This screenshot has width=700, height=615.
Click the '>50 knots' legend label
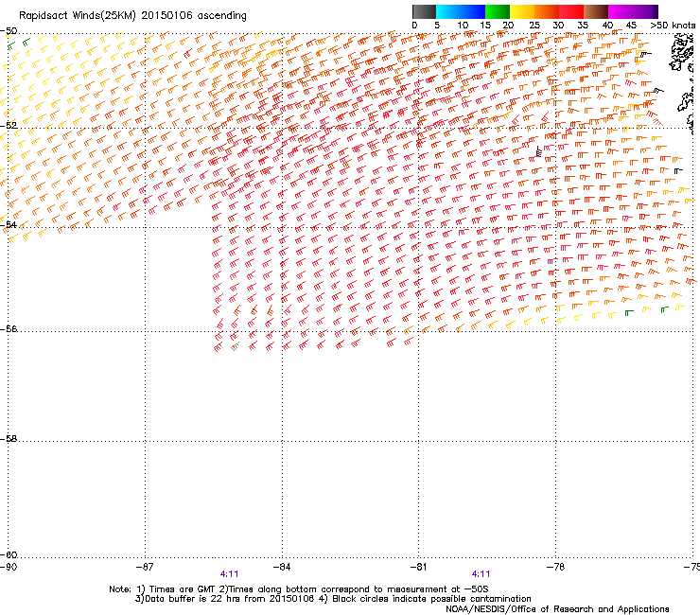click(673, 26)
